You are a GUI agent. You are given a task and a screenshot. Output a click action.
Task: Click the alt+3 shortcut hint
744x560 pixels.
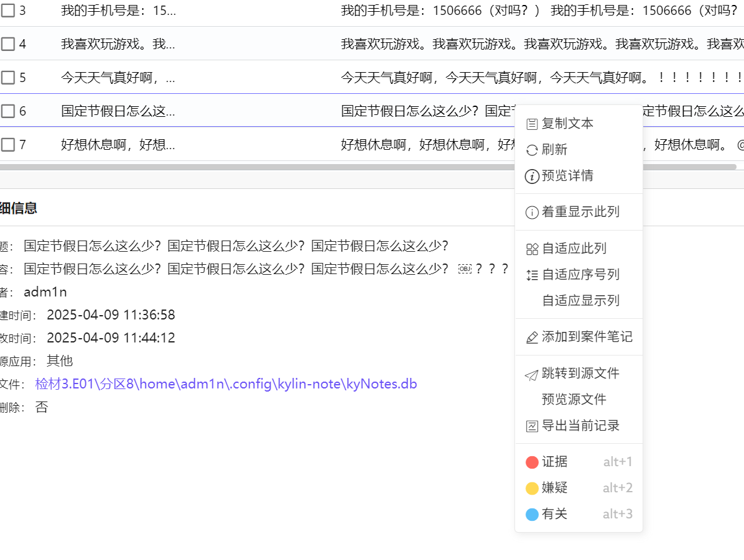[x=617, y=515]
